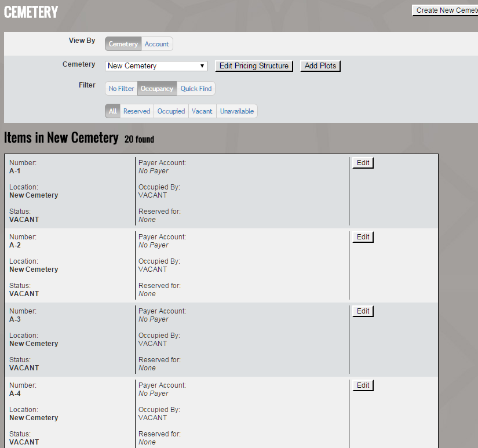478x448 pixels.
Task: Filter plots by Unavailable status
Action: (236, 111)
